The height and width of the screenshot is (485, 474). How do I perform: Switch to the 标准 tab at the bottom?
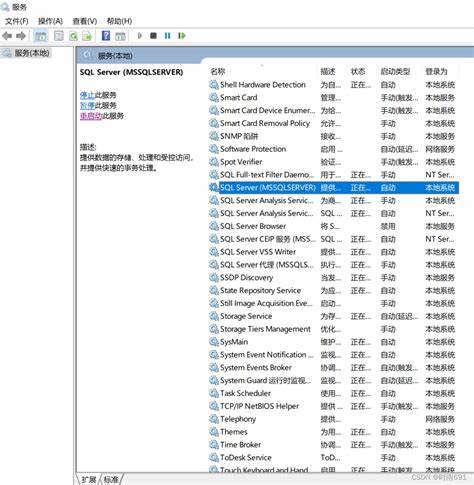[111, 479]
